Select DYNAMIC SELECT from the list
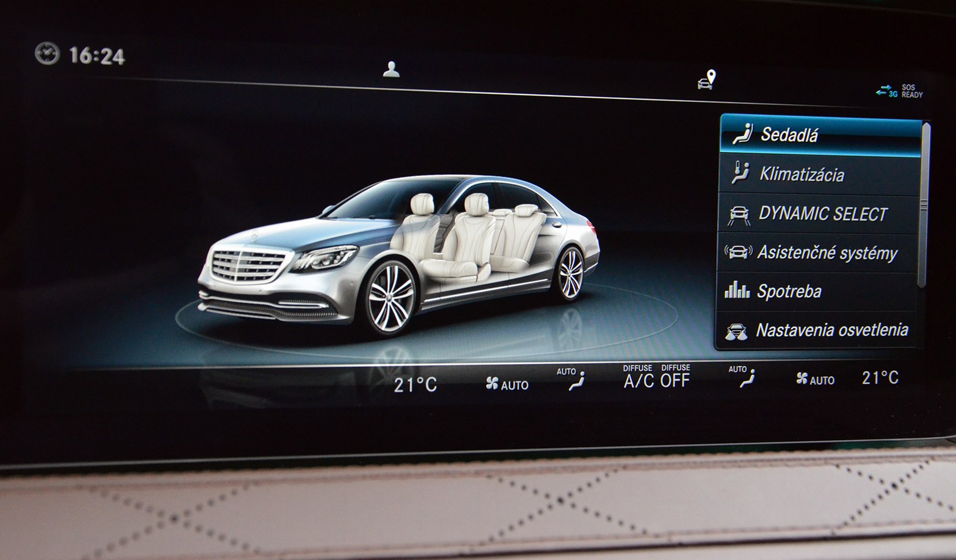Viewport: 956px width, 560px height. (x=818, y=214)
